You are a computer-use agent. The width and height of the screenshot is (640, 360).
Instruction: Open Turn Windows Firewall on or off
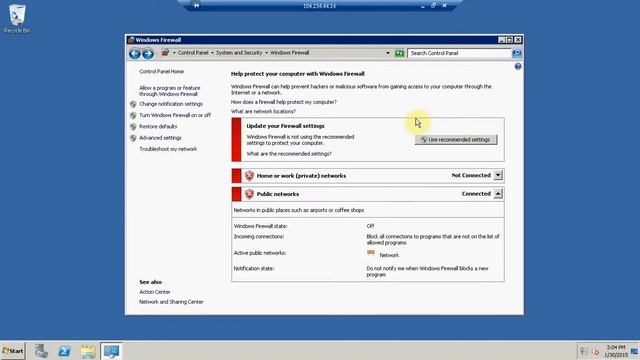(175, 116)
